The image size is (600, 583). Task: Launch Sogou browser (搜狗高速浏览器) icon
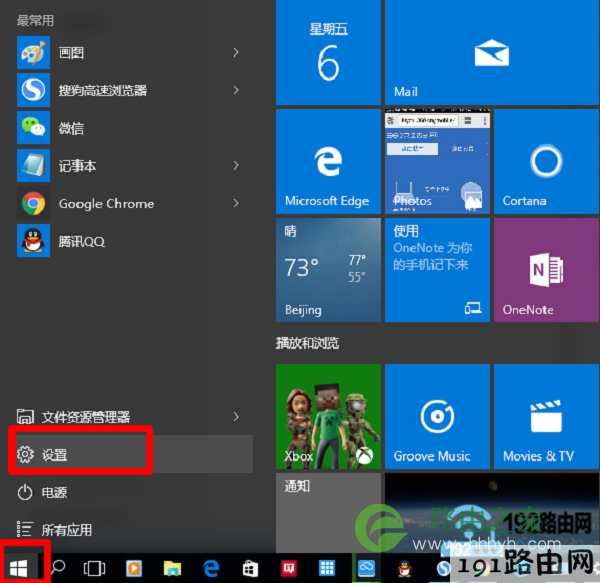33,90
